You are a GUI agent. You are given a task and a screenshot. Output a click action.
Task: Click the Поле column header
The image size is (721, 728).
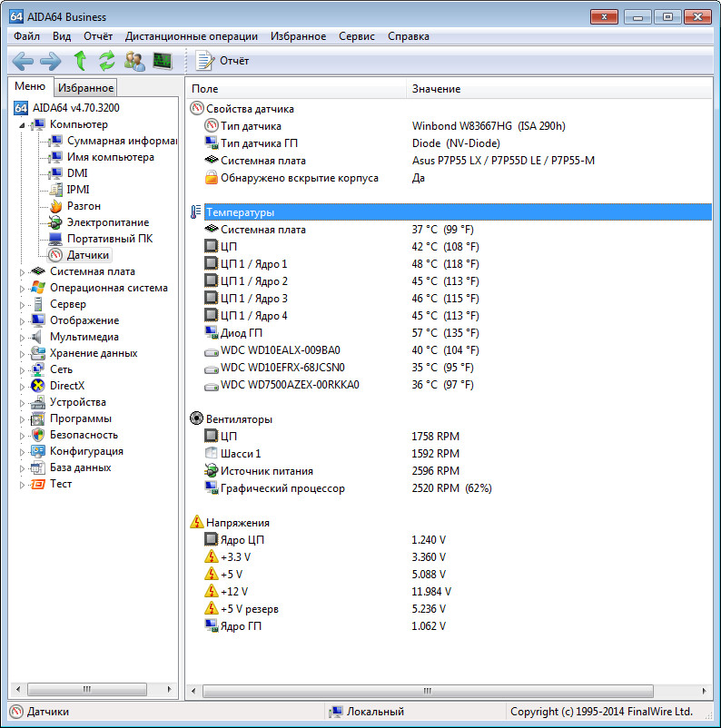[x=296, y=88]
